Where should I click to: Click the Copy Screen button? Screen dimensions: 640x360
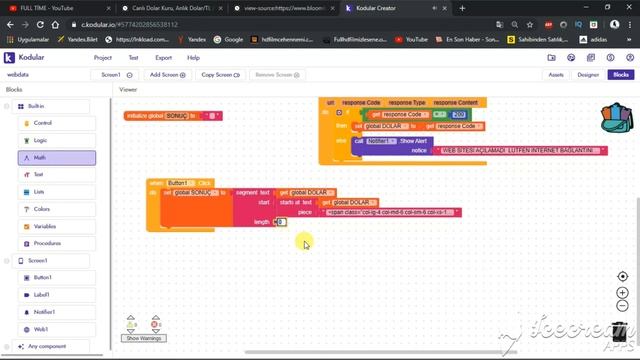[x=220, y=75]
